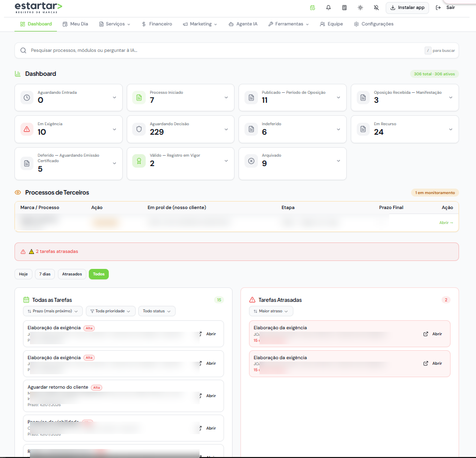The width and height of the screenshot is (476, 458).
Task: Click document icon on Oposição Recebida card
Action: pos(363,98)
